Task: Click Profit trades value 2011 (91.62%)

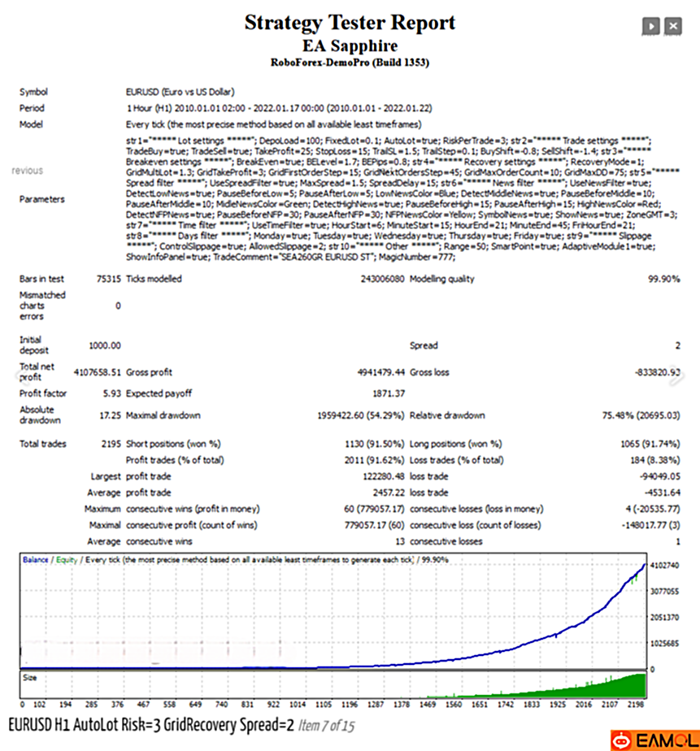Action: point(374,460)
